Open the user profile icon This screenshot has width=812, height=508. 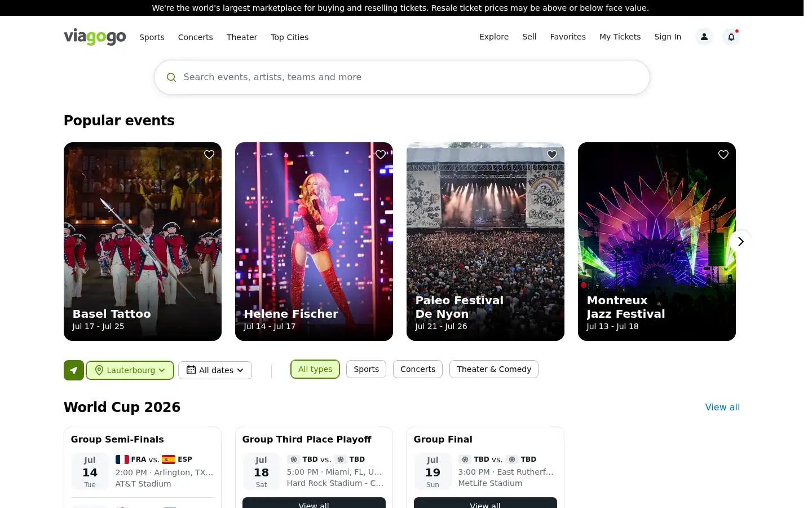click(704, 37)
